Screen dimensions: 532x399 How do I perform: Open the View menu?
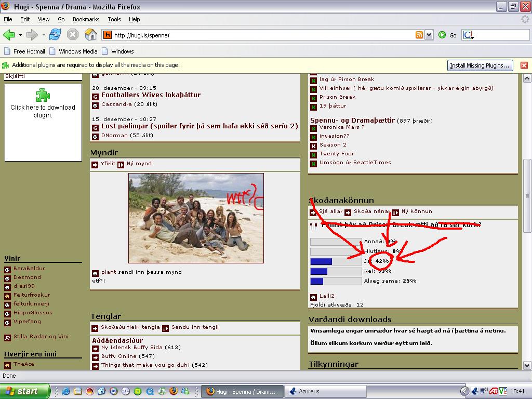click(44, 19)
